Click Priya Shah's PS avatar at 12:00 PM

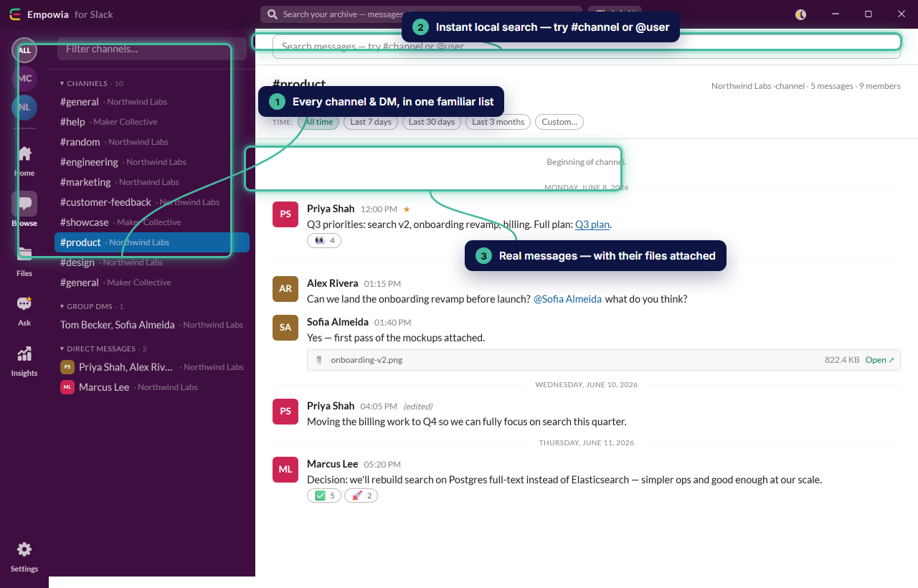pos(285,214)
